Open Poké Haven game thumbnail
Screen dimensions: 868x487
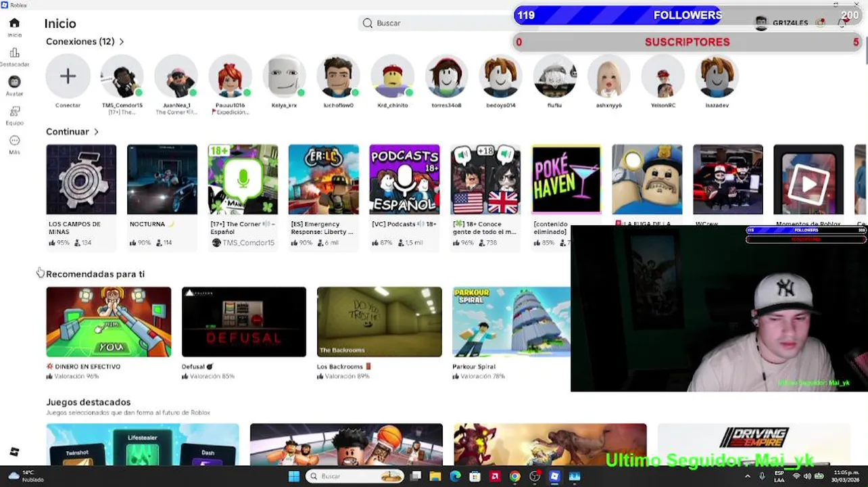(x=566, y=179)
